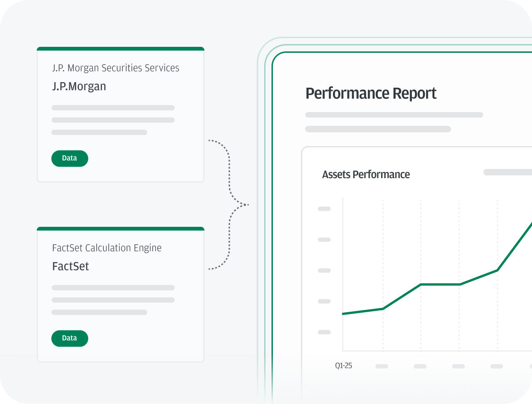This screenshot has width=532, height=404.
Task: Click the Assets Performance chart title
Action: (366, 174)
